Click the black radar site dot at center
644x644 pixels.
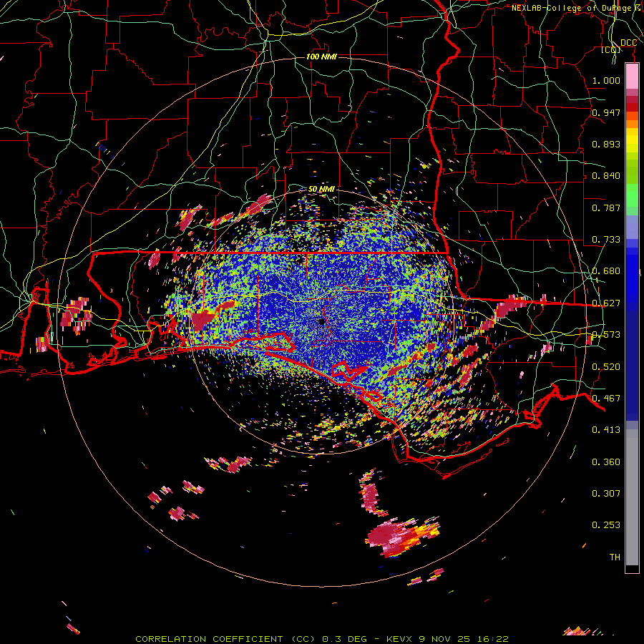pyautogui.click(x=321, y=321)
